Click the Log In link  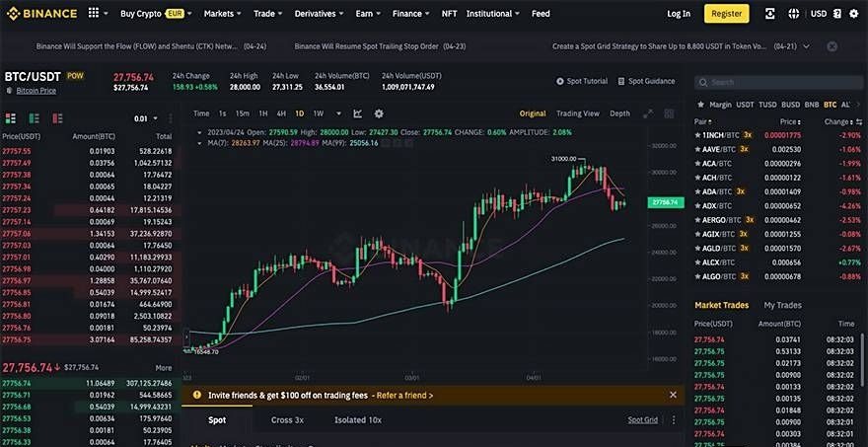click(x=679, y=14)
